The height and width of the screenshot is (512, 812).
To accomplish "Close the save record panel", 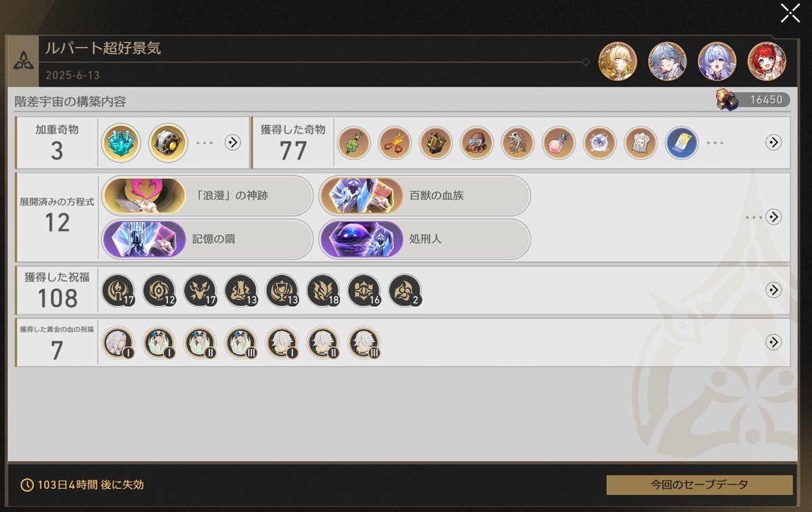I will pos(790,14).
